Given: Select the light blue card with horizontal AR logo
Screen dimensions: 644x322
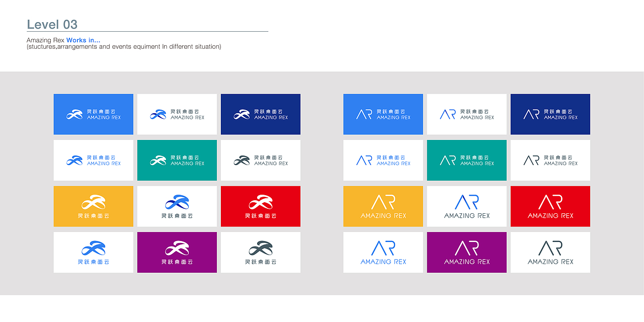Looking at the screenshot, I should coord(383,114).
